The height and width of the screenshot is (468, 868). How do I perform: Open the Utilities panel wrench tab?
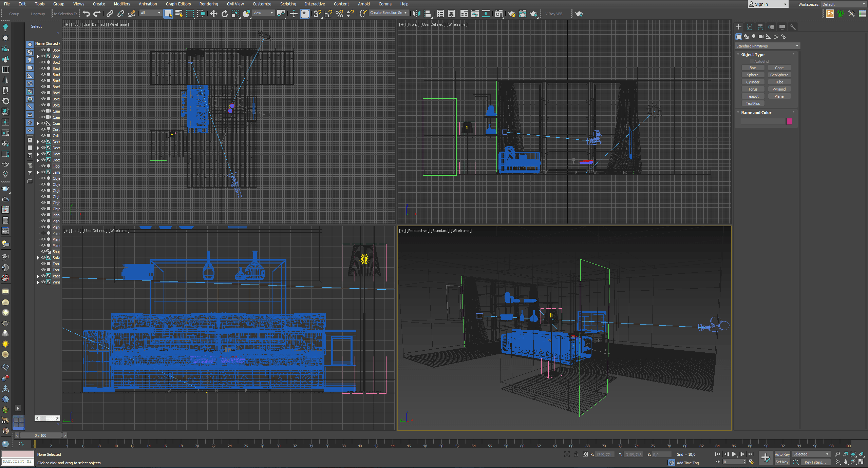click(793, 27)
